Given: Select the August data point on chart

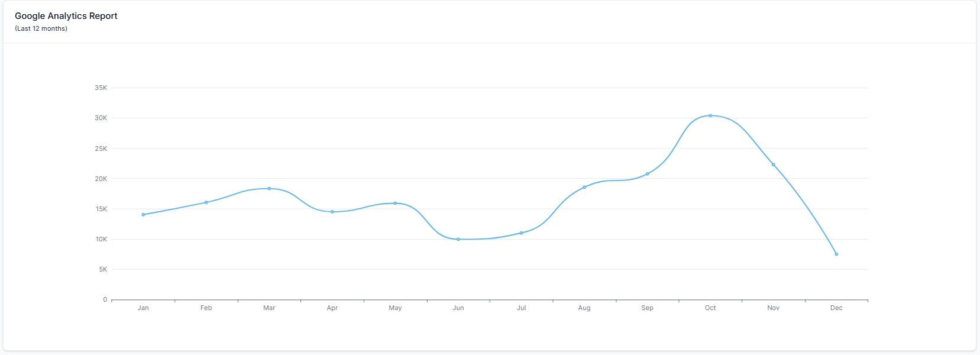Looking at the screenshot, I should [584, 188].
